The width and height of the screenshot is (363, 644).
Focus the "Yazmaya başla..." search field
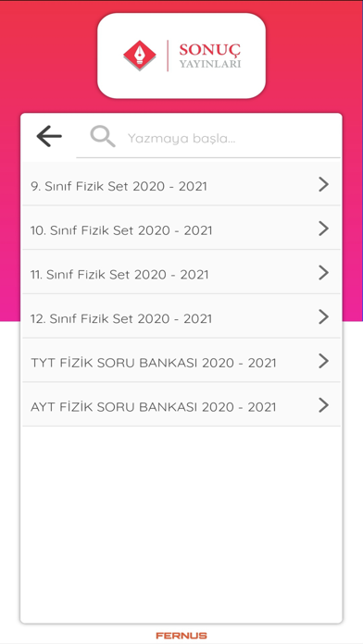[x=208, y=138]
